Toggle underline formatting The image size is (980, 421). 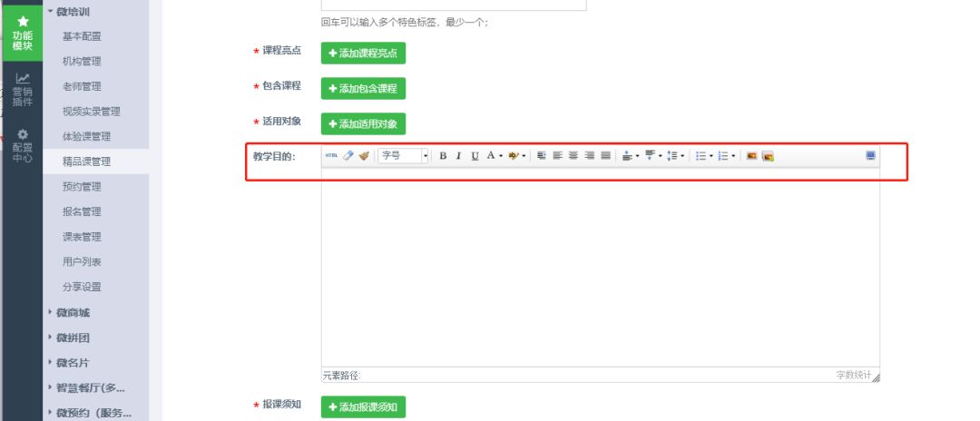pyautogui.click(x=475, y=155)
